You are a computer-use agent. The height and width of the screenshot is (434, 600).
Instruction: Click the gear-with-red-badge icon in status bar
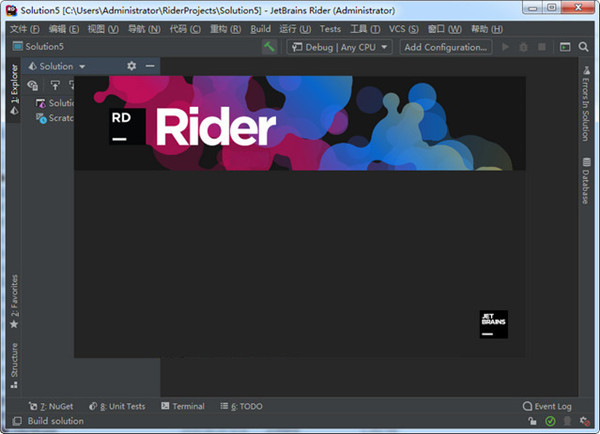coord(585,421)
